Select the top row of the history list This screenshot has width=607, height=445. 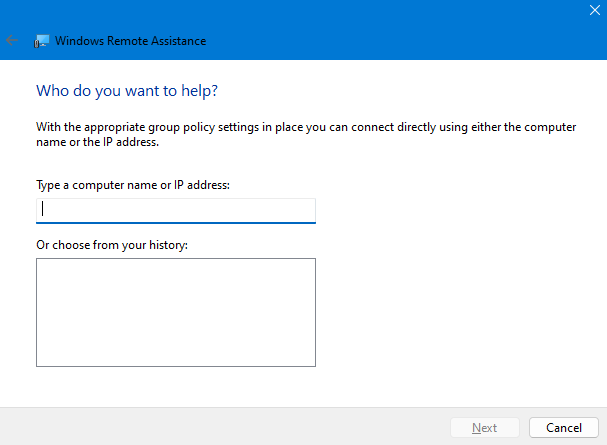pyautogui.click(x=176, y=268)
